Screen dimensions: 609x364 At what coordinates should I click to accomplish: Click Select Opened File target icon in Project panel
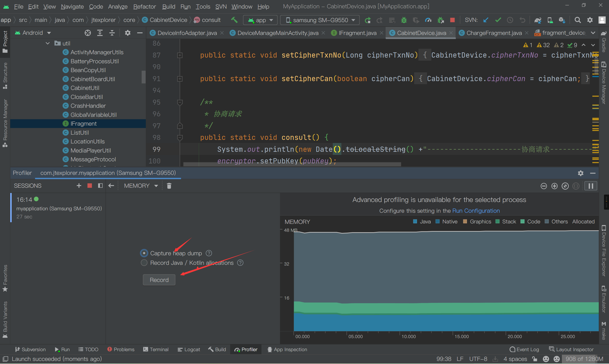pos(88,33)
